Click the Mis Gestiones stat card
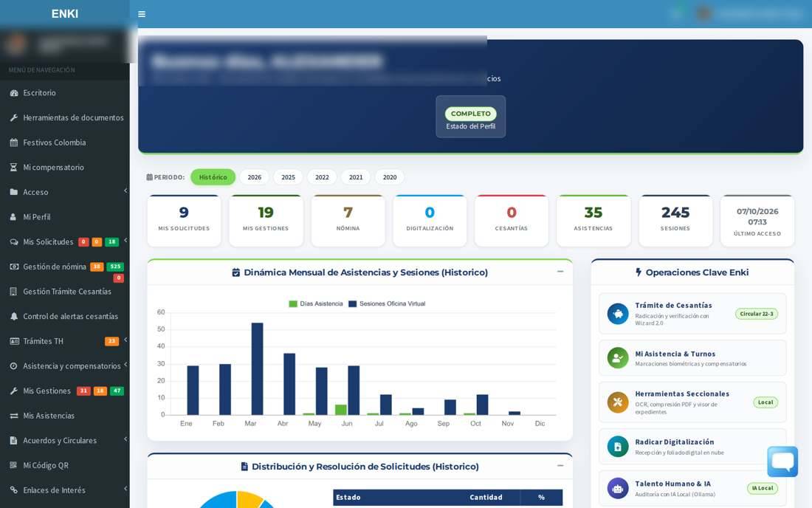Image resolution: width=812 pixels, height=508 pixels. [x=266, y=221]
